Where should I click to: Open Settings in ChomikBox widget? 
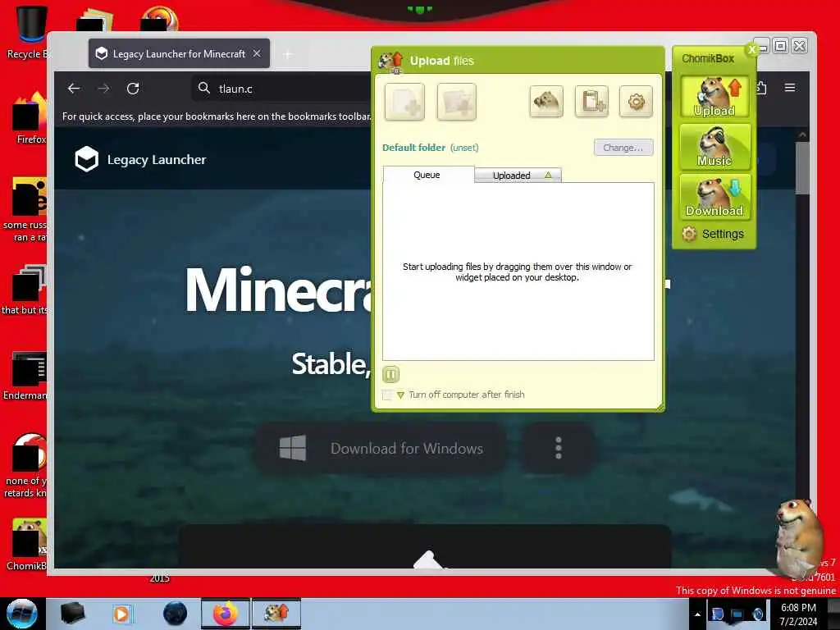(713, 234)
